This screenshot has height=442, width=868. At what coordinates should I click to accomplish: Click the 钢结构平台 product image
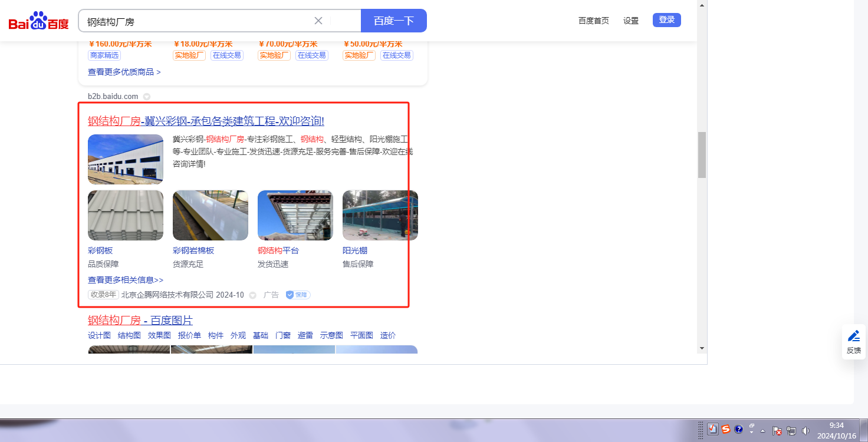coord(295,215)
